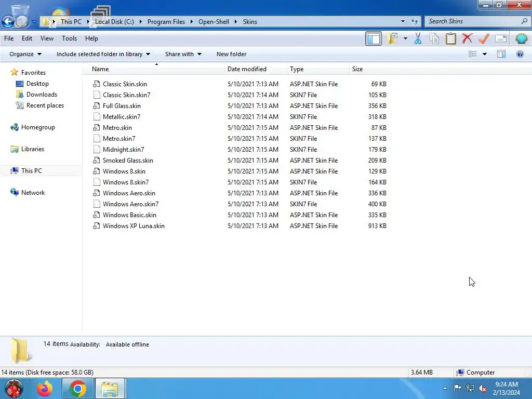
Task: Select the Metallic.skin7 file icon
Action: [x=97, y=117]
